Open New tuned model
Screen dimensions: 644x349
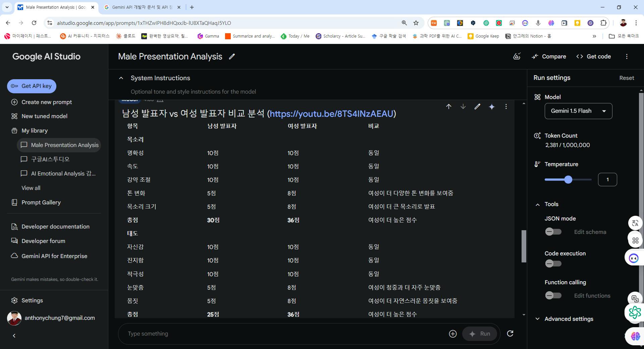click(x=40, y=116)
